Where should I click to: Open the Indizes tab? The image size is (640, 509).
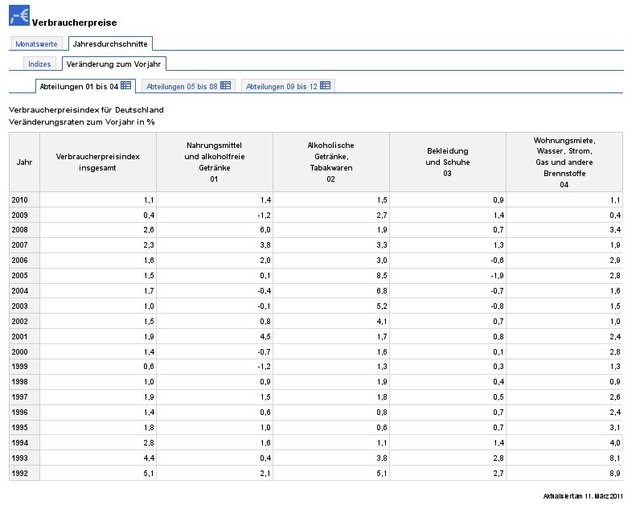tap(39, 64)
